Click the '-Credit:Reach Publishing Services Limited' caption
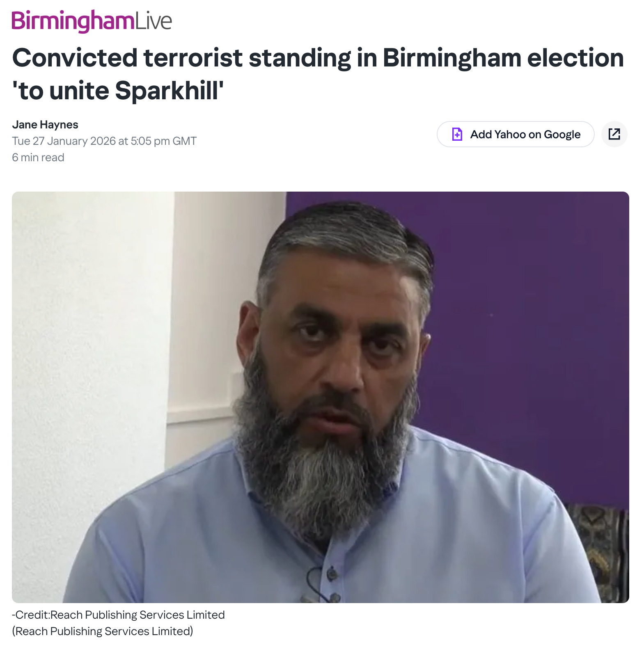The image size is (644, 663). 119,615
